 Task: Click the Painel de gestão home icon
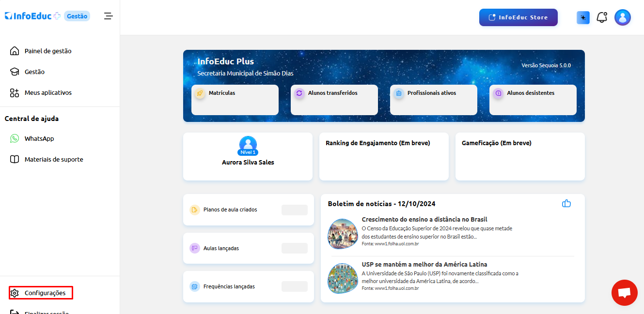coord(15,51)
